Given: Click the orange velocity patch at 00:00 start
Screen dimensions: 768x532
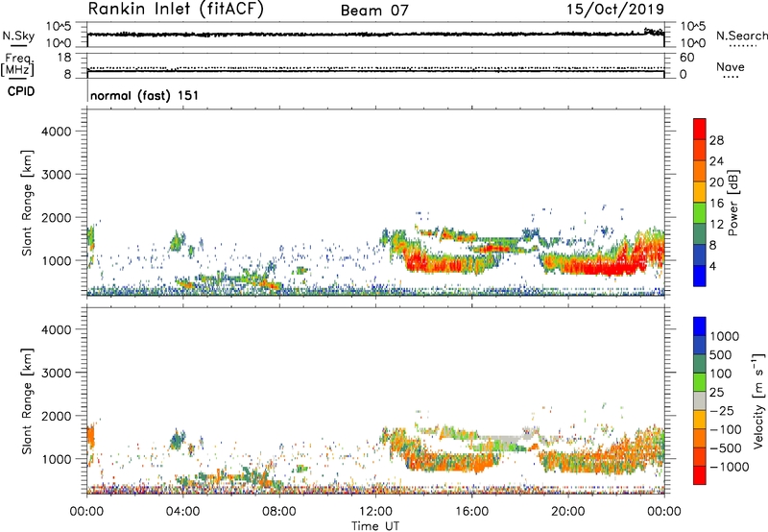Looking at the screenshot, I should click(90, 436).
